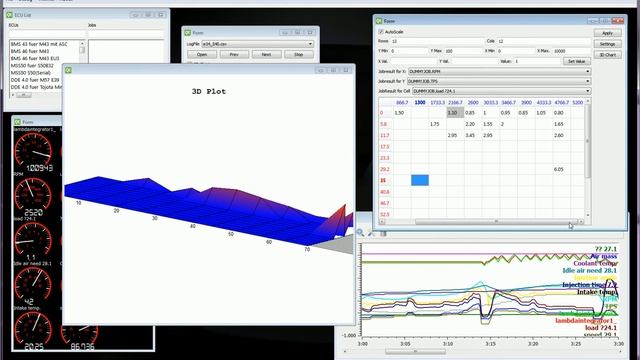Click column header 866.7 in table
The width and height of the screenshot is (640, 360).
click(402, 102)
